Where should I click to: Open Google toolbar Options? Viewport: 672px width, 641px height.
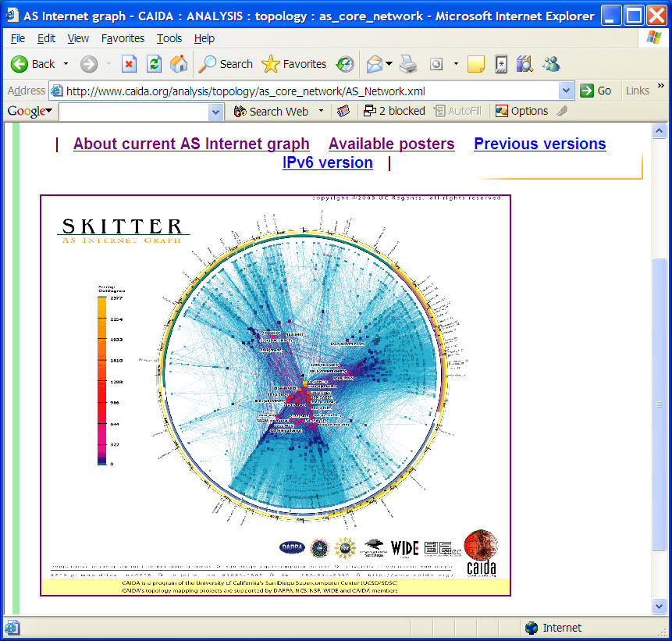coord(522,111)
